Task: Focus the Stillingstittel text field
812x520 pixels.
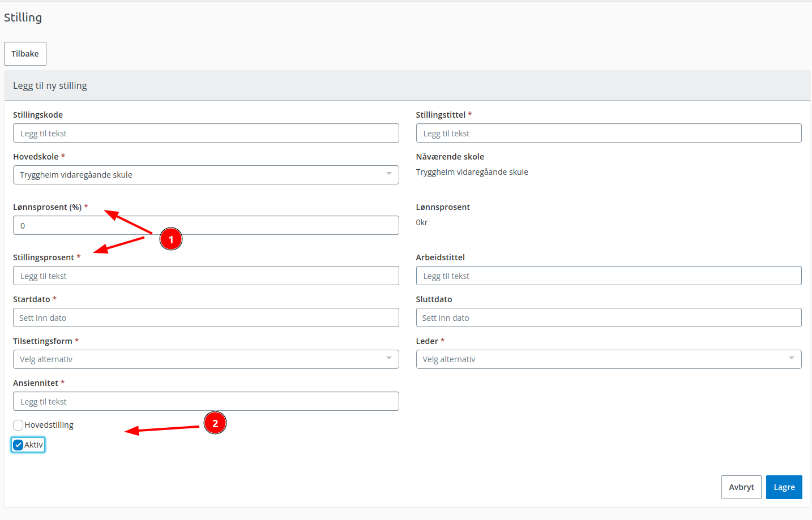Action: tap(609, 133)
